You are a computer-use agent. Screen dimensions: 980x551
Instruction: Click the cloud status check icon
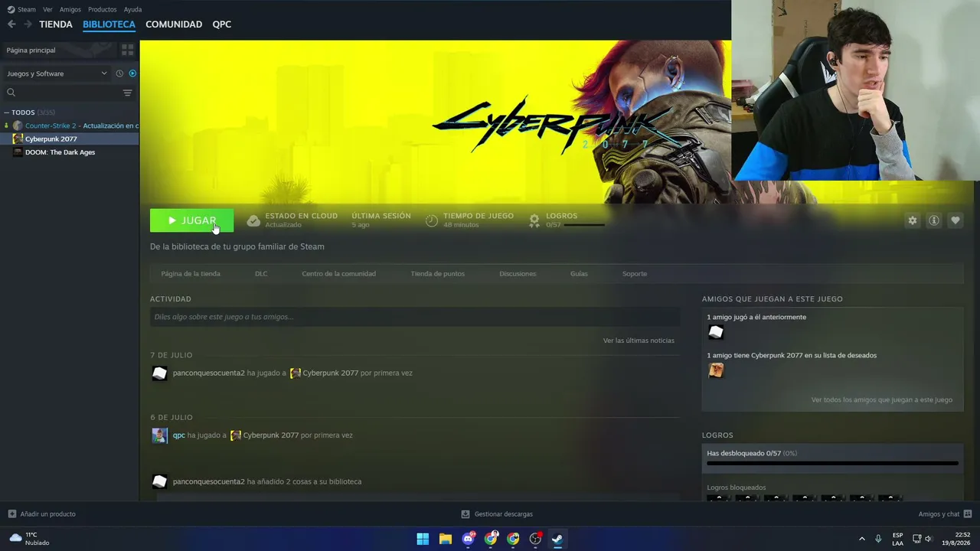tap(253, 220)
